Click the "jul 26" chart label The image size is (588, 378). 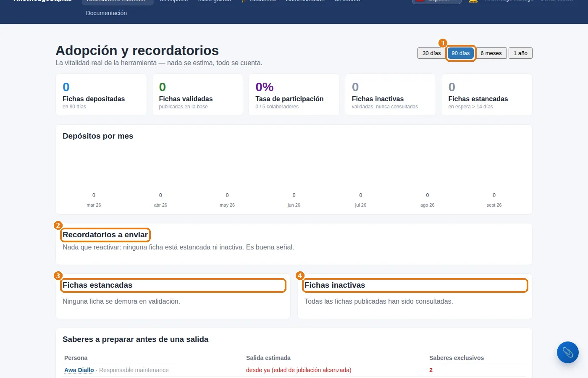coord(361,205)
